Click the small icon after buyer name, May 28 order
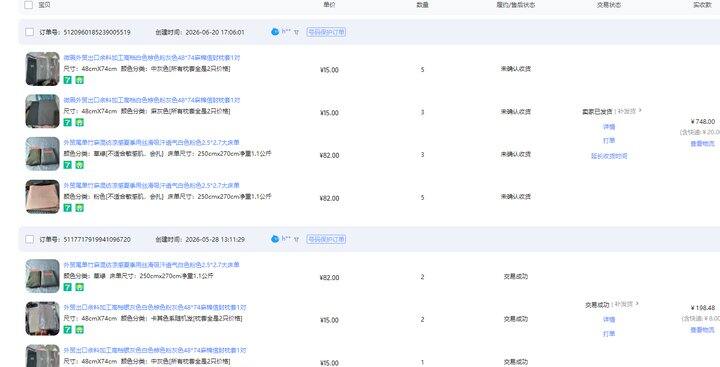 [296, 239]
